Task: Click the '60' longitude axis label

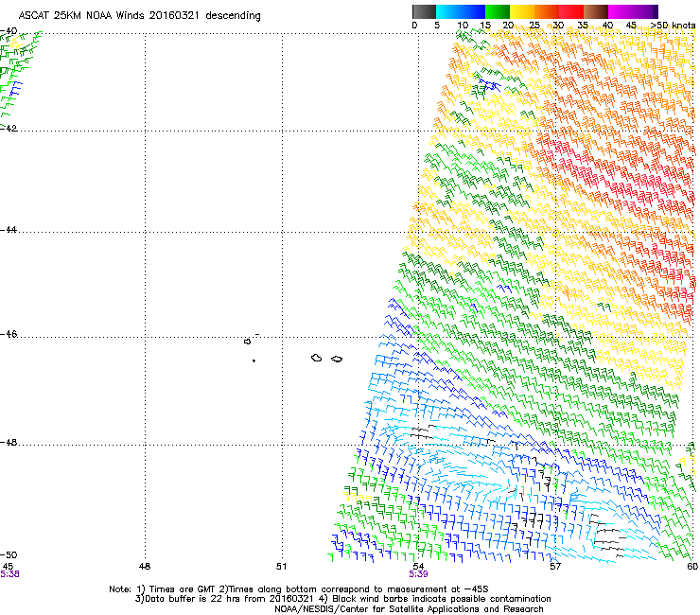Action: click(692, 567)
